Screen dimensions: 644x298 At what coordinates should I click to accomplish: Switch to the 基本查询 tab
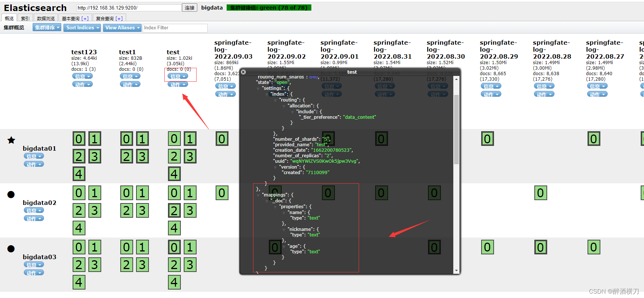tap(75, 18)
